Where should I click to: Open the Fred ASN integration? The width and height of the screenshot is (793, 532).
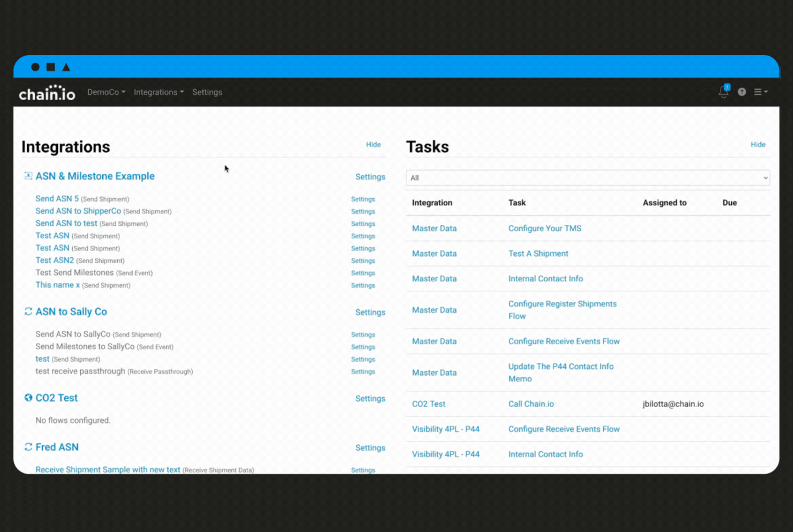[x=57, y=447]
